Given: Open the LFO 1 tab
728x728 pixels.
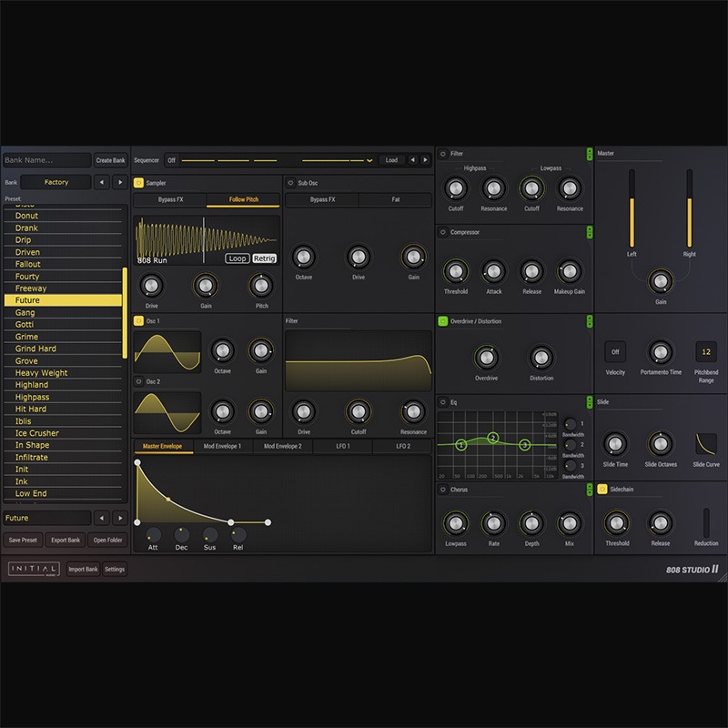Looking at the screenshot, I should pos(343,446).
